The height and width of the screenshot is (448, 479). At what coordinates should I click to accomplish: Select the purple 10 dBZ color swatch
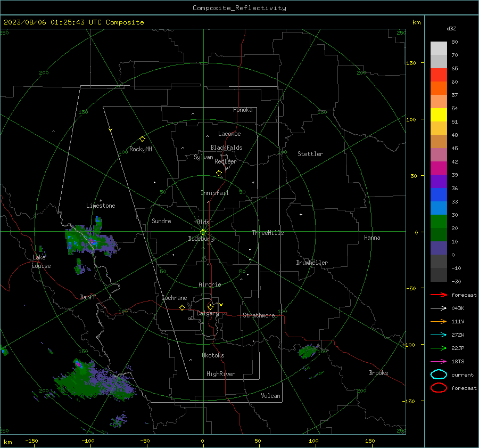439,248
